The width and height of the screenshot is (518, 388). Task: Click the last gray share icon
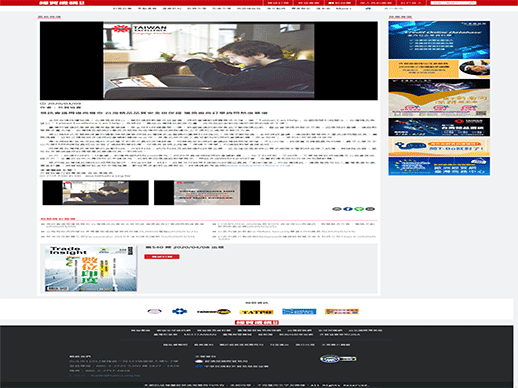370,209
